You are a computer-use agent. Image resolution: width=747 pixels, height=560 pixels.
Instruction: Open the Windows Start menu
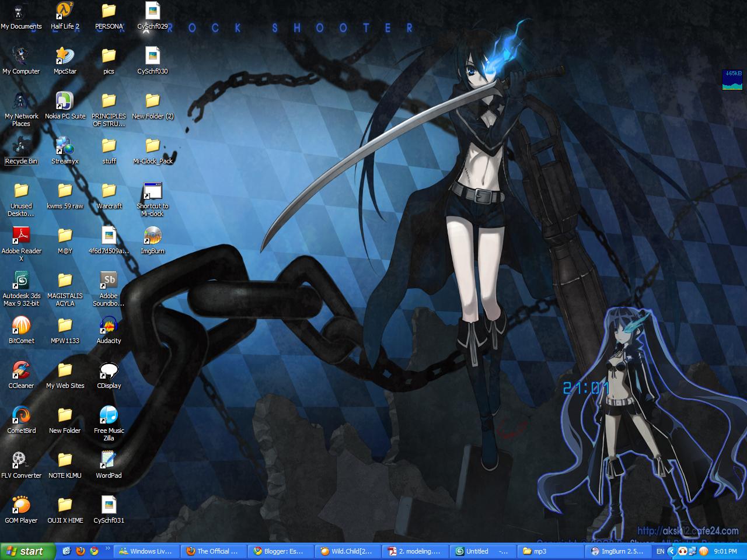(27, 551)
